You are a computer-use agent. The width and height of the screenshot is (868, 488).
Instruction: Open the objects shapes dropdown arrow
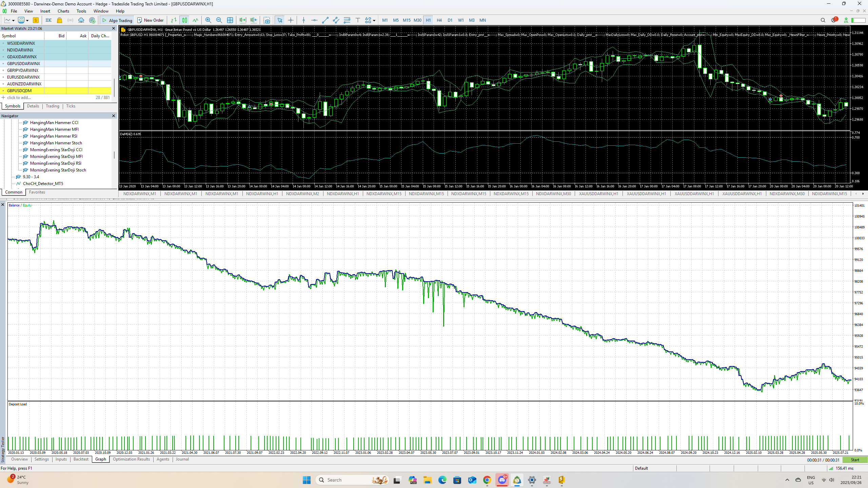pyautogui.click(x=374, y=21)
